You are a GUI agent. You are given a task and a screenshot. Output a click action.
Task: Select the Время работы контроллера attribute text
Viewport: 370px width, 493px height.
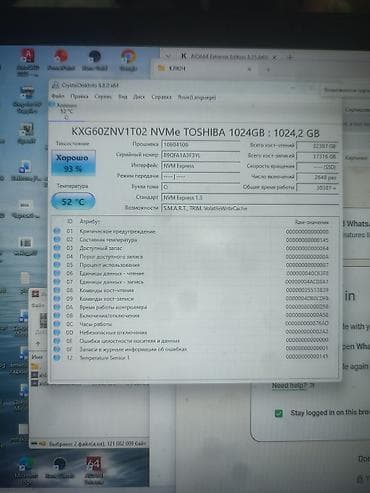click(x=113, y=307)
